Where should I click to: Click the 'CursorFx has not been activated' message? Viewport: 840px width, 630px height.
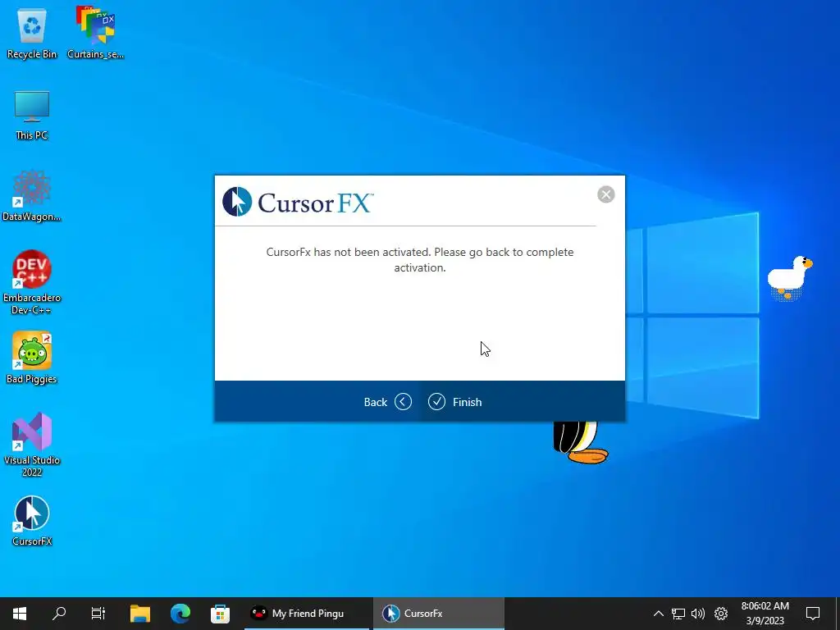420,260
